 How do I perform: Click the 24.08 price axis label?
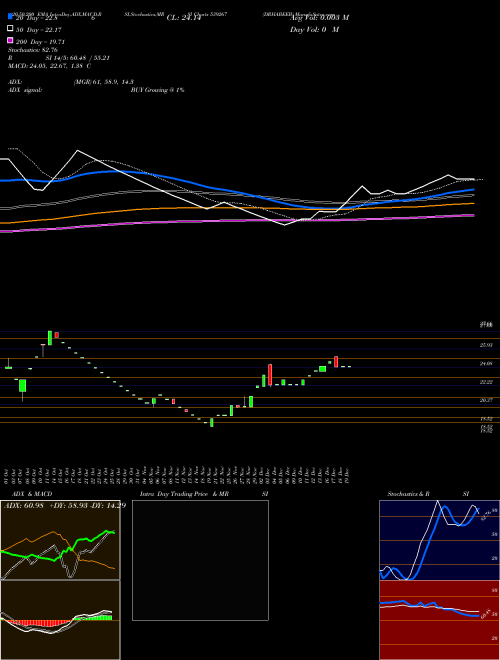tap(486, 363)
